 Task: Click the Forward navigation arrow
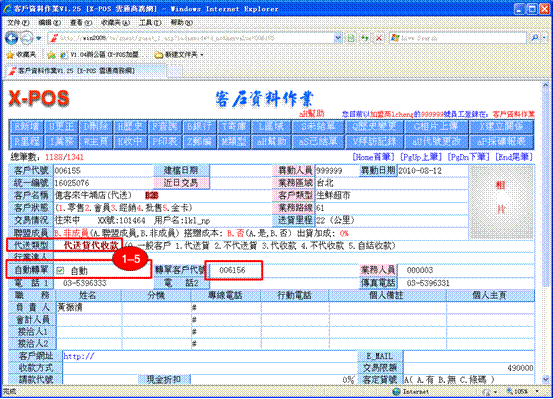click(27, 38)
